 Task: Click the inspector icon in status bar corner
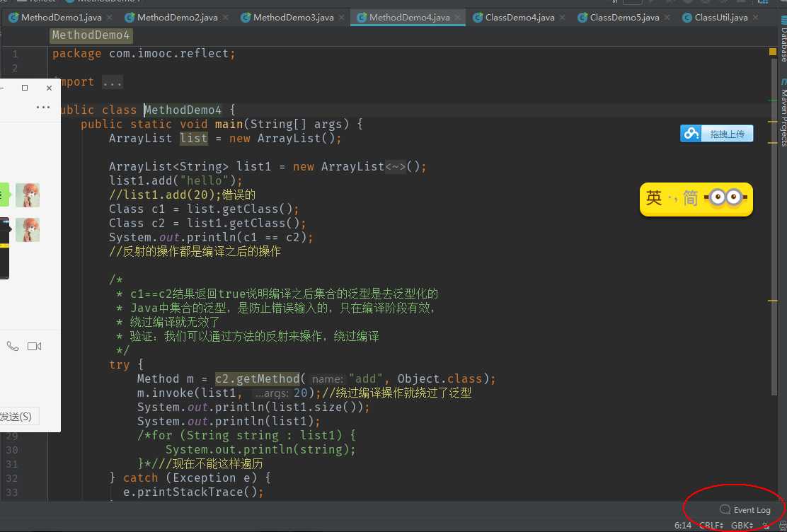(x=782, y=526)
